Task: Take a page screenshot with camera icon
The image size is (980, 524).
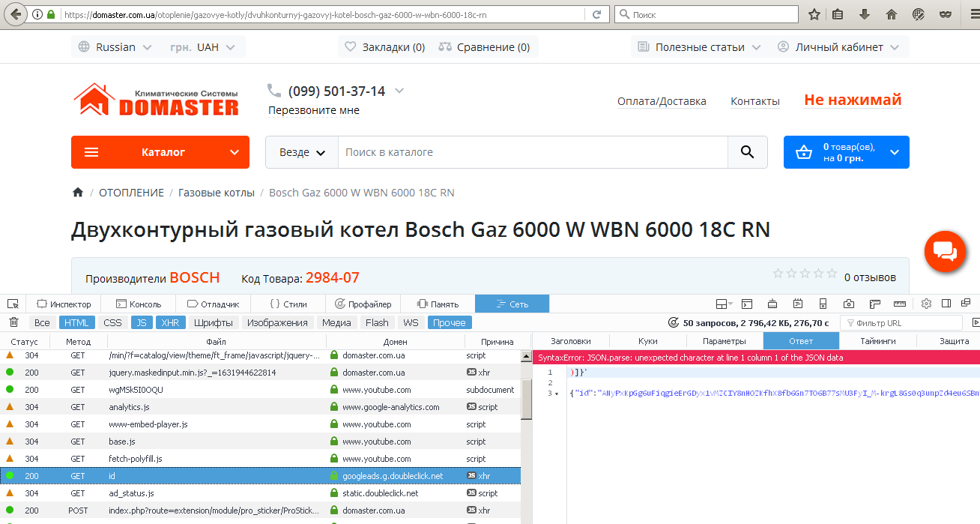Action: 849,304
